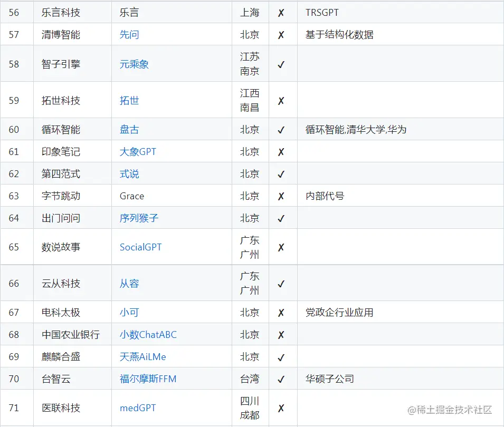Open the SocialGPT link
The image size is (504, 427).
(x=140, y=246)
